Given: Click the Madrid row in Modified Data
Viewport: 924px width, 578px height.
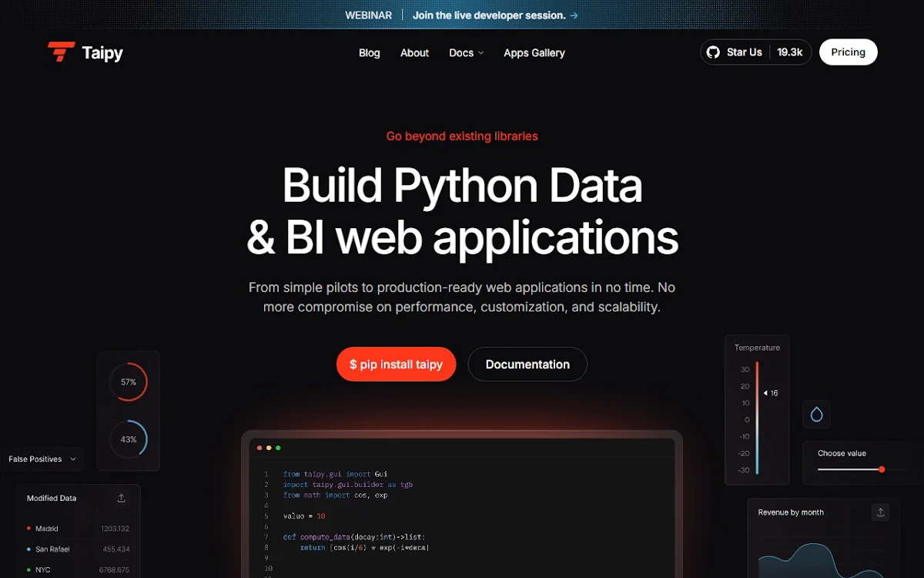Looking at the screenshot, I should tap(78, 529).
